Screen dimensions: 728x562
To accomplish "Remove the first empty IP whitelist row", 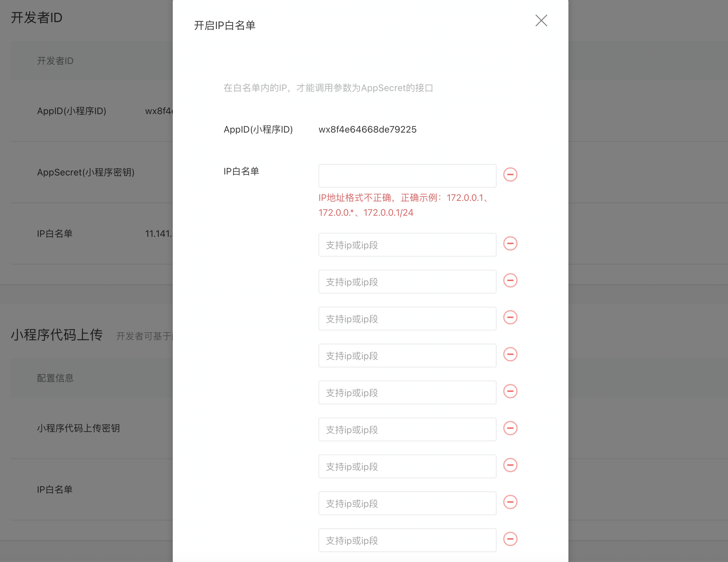I will tap(510, 174).
